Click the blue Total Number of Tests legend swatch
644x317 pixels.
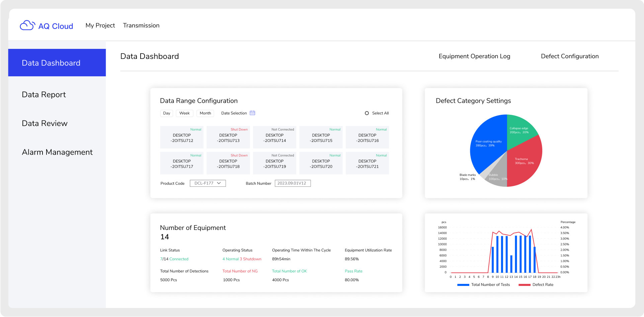tap(463, 285)
